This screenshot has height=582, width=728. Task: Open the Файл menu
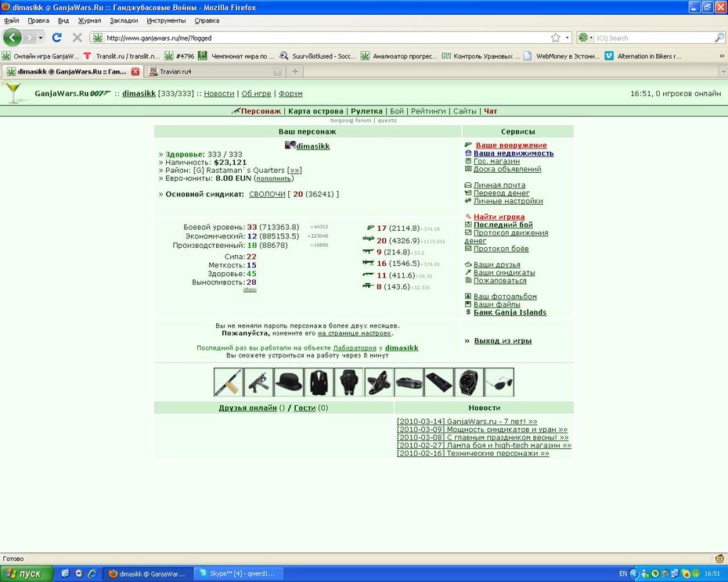click(x=12, y=20)
